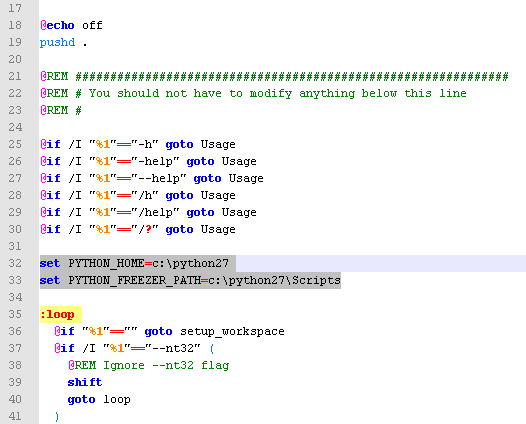Click the word 'modify' in line 22 comment

point(271,94)
